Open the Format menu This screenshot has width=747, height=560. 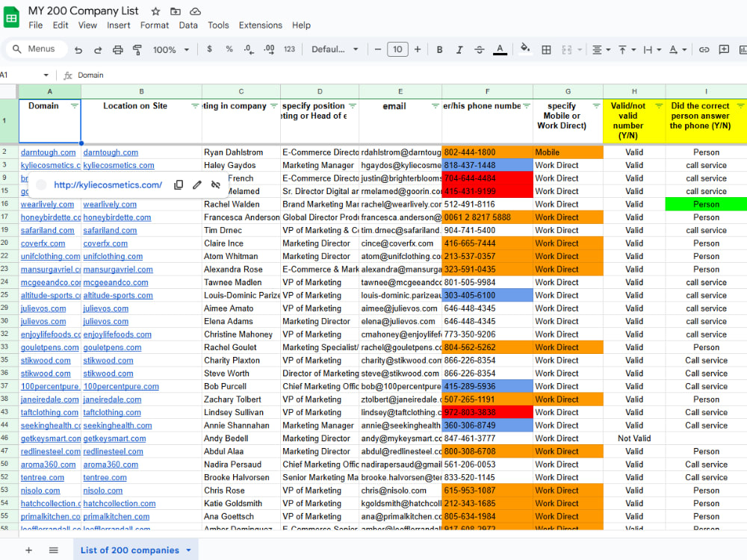click(155, 25)
